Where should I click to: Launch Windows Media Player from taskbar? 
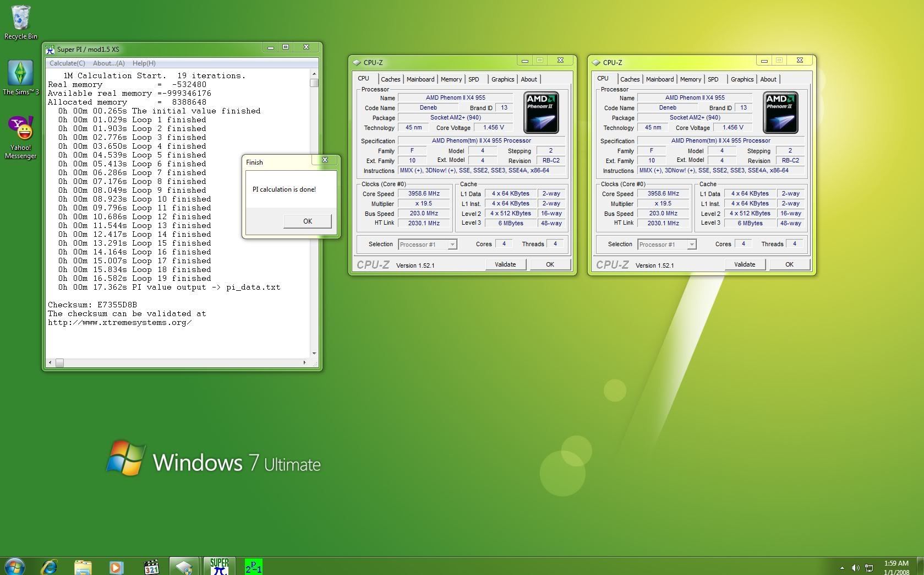pyautogui.click(x=116, y=566)
